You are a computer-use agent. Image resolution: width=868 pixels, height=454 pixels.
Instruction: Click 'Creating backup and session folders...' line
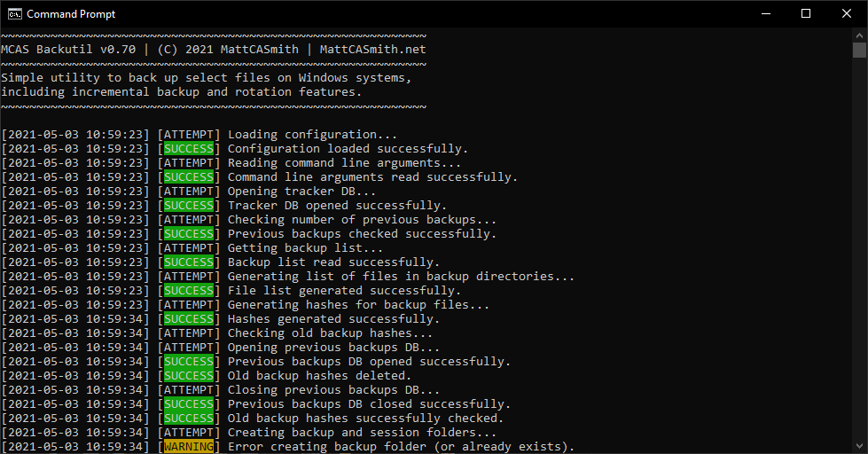362,433
